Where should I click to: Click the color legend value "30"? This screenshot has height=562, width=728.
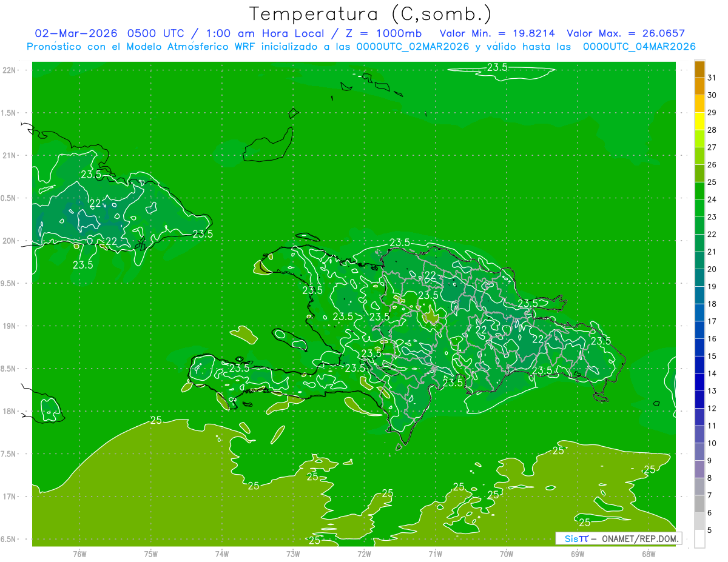click(x=712, y=95)
